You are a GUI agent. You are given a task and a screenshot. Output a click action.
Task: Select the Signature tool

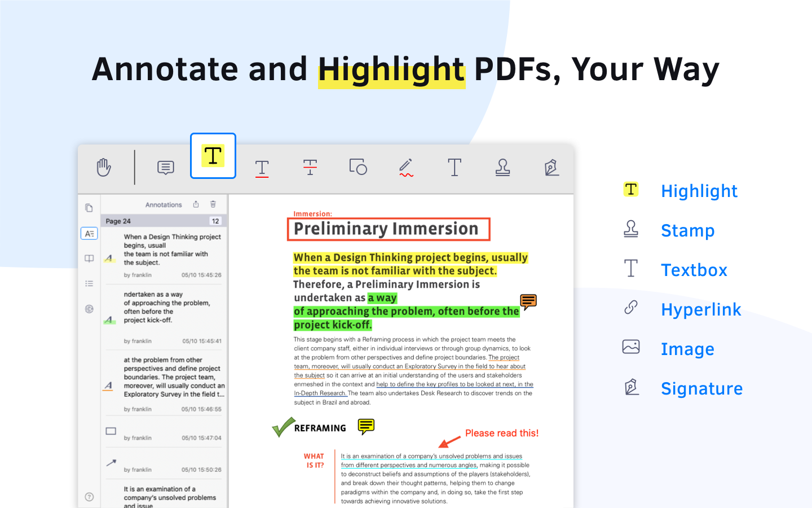551,167
